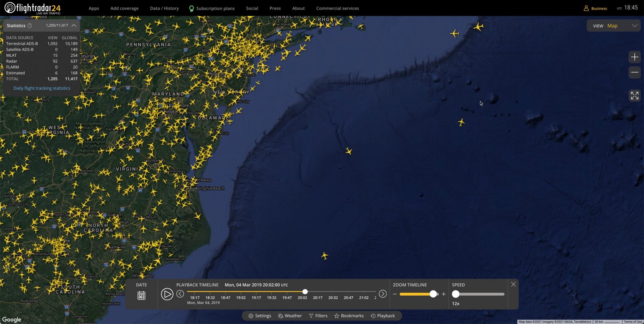
Task: Open the Data / History menu
Action: (164, 8)
